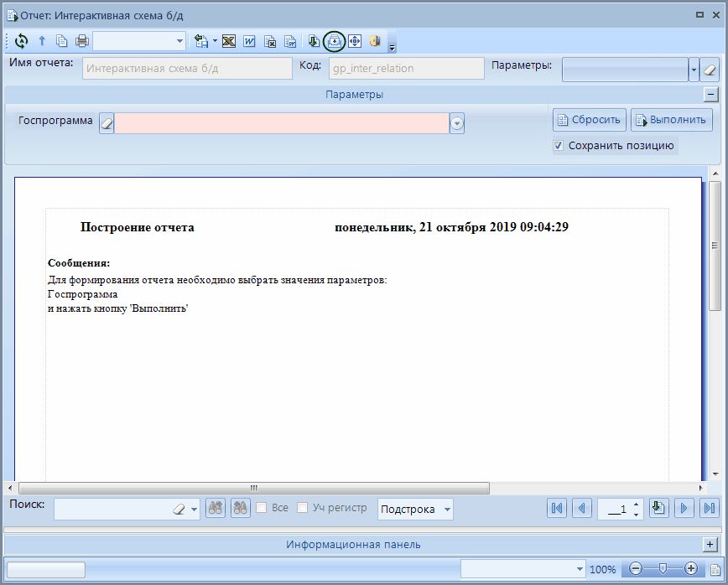Click the copy documents toolbar icon
Screen dimensions: 728x585
click(x=61, y=41)
